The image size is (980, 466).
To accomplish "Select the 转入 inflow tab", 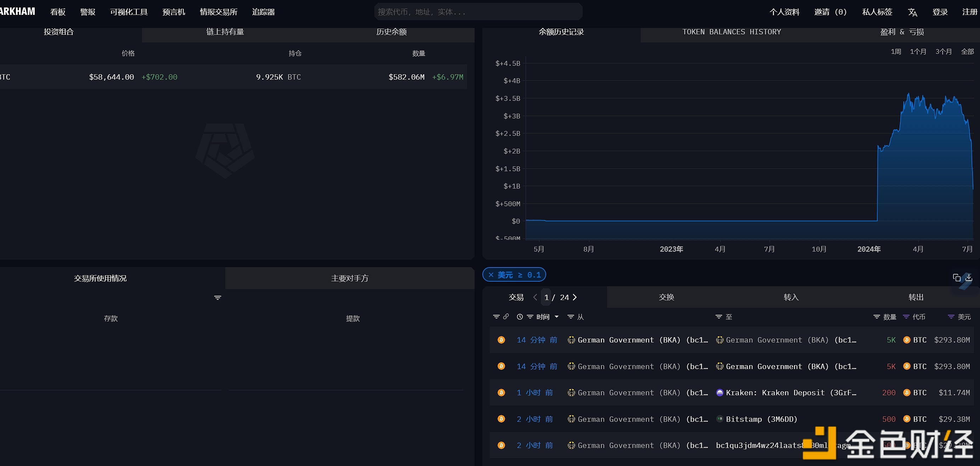I will point(791,297).
